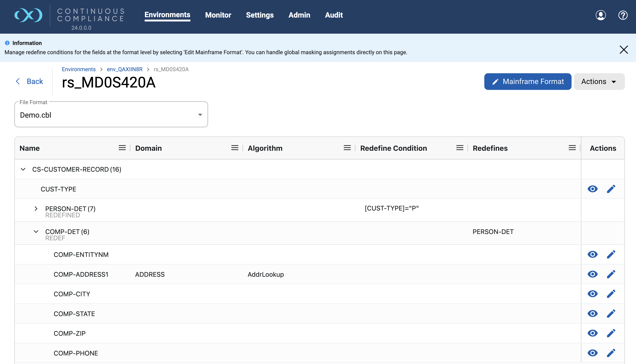
Task: Click the eye icon for COMP-ZIP row
Action: (592, 333)
